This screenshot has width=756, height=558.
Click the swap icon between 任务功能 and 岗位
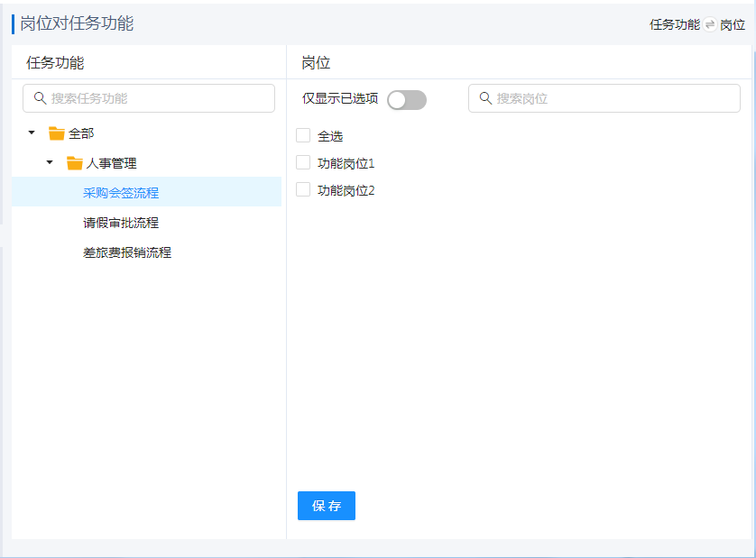(710, 25)
